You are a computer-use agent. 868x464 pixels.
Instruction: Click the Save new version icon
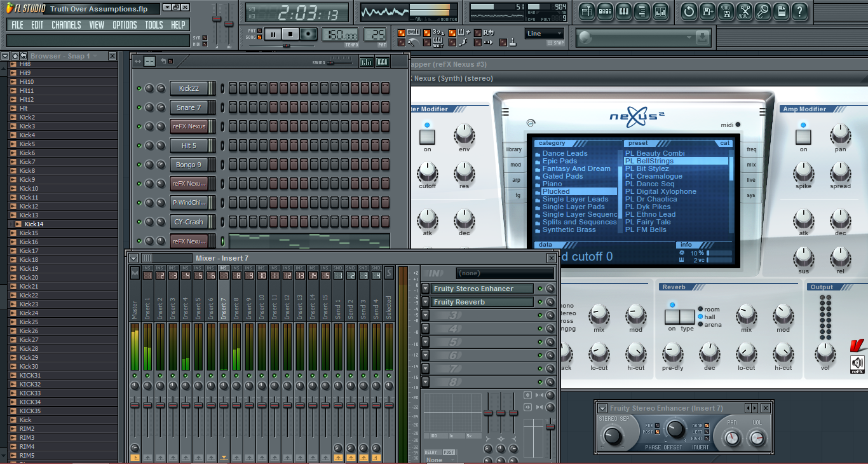click(707, 11)
